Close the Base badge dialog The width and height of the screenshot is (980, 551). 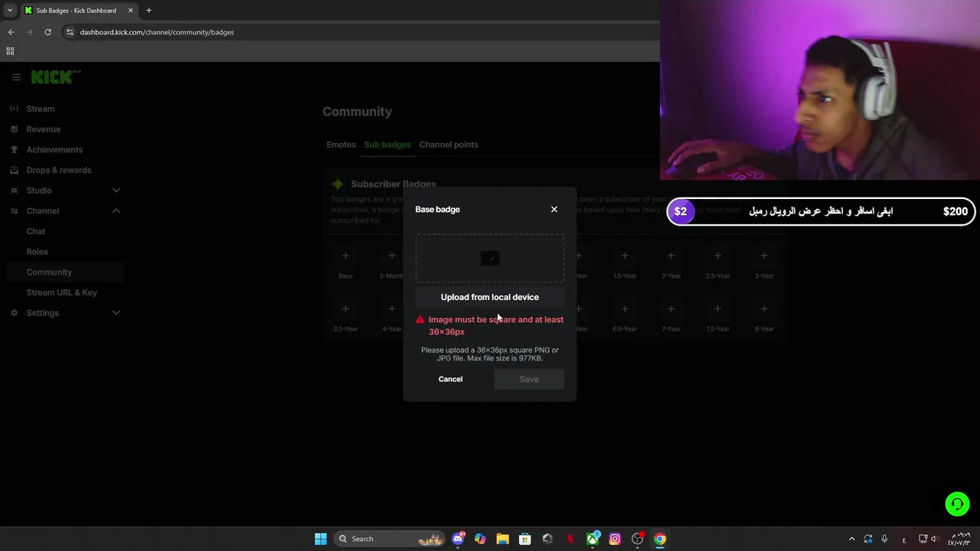(554, 209)
